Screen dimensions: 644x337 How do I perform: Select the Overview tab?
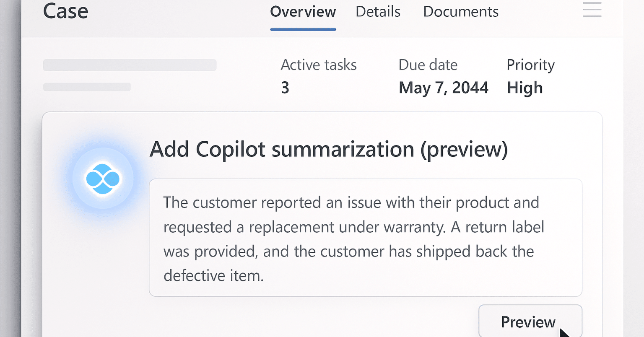303,12
